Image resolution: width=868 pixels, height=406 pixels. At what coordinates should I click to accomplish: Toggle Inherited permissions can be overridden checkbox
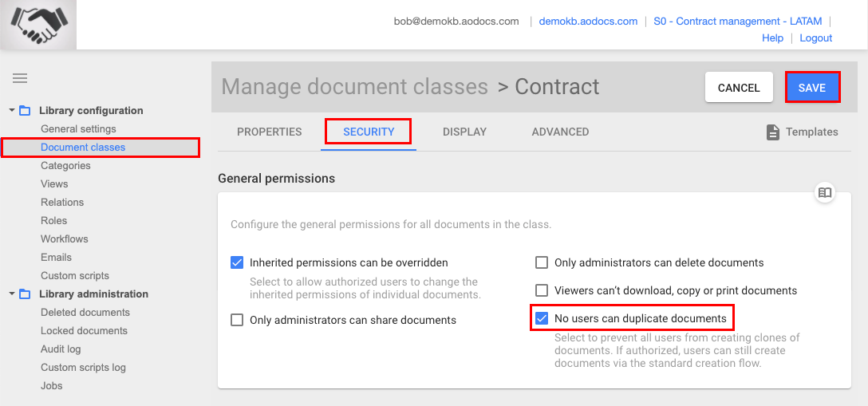point(237,262)
